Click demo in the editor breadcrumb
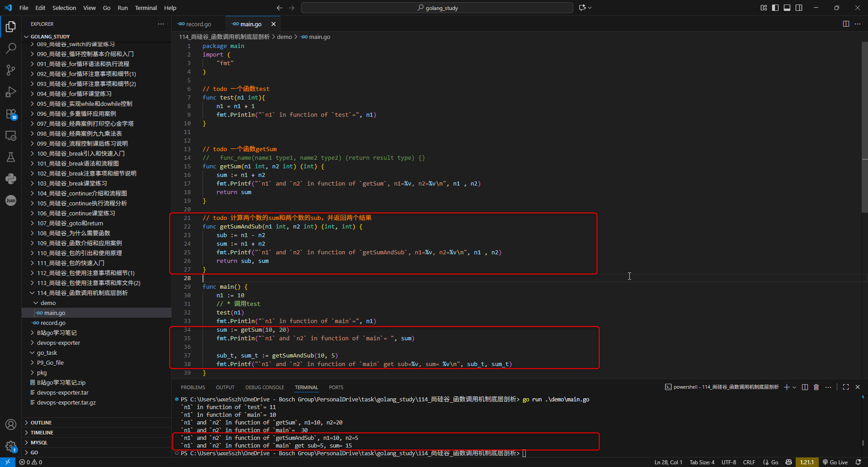The width and height of the screenshot is (868, 467). 284,37
